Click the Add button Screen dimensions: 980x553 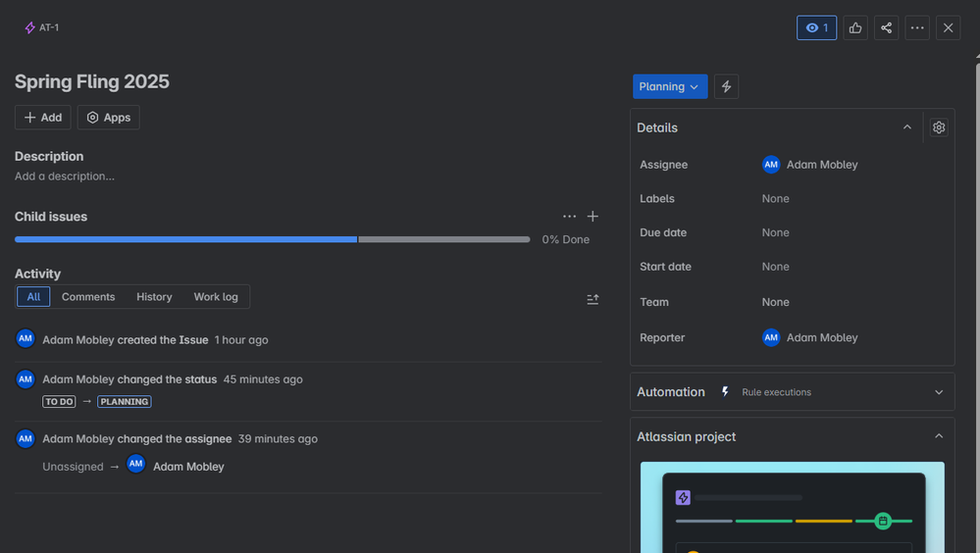[x=42, y=118]
